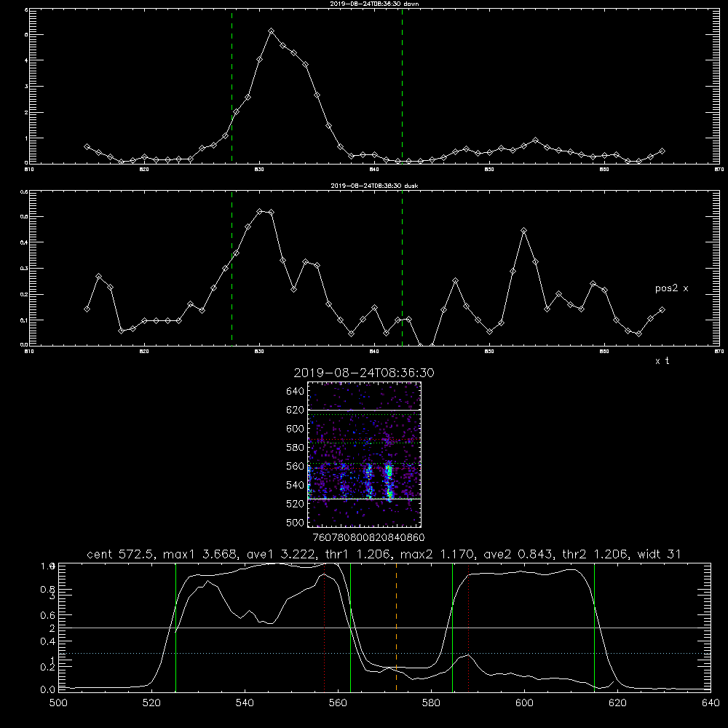Click the '640' x-axis label of bottom plot

click(711, 703)
